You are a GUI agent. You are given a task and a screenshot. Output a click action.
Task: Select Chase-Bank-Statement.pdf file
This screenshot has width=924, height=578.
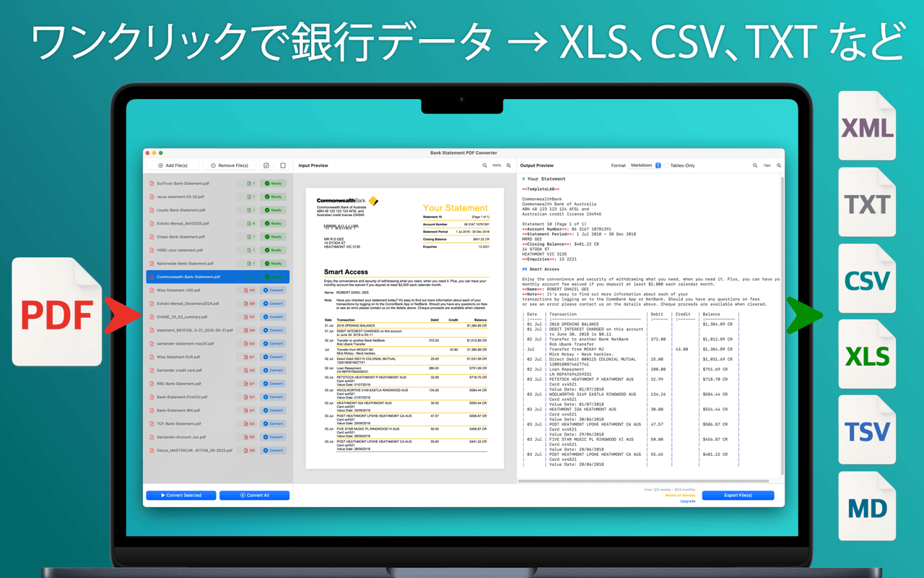[218, 237]
